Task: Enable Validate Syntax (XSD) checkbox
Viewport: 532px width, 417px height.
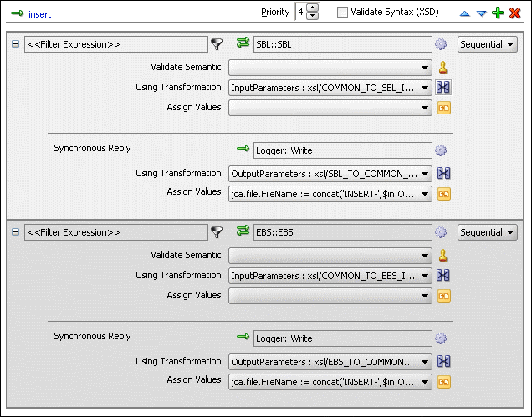Action: coord(342,13)
